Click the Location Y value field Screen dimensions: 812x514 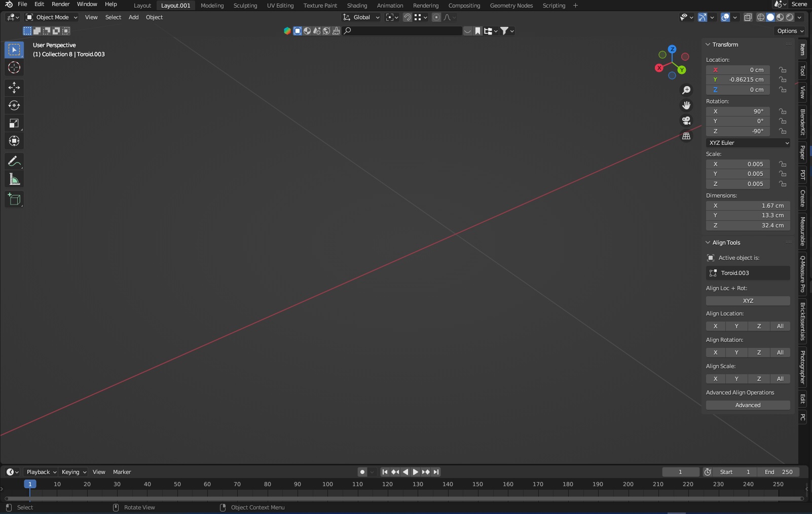pos(738,80)
